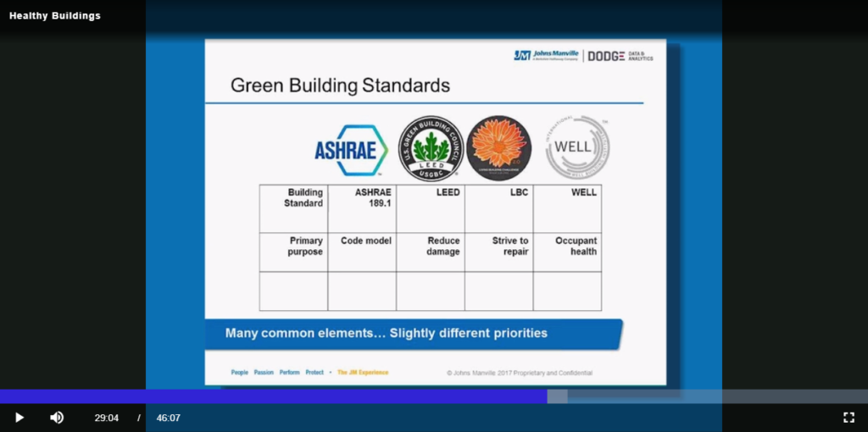The width and height of the screenshot is (868, 432).
Task: Click The JM Experience footer text
Action: point(363,372)
